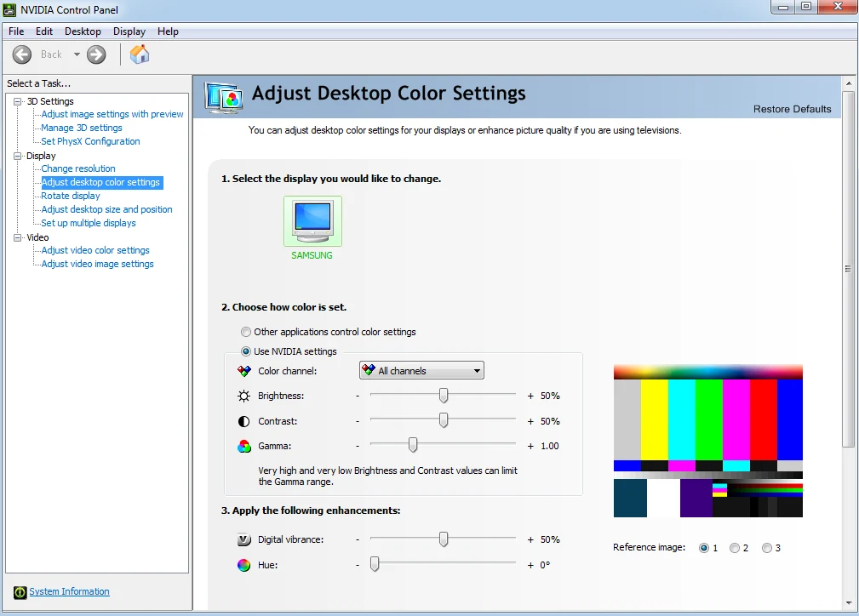Click the Digital vibrance plus sign
The image size is (859, 616).
[530, 540]
